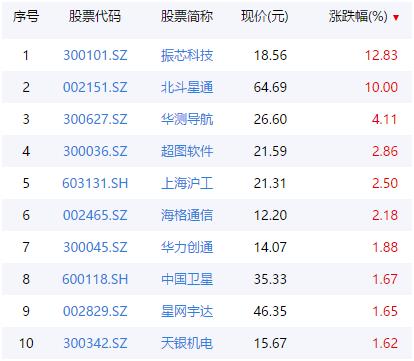Select the change value 4.11
414x361 pixels.
click(x=385, y=119)
